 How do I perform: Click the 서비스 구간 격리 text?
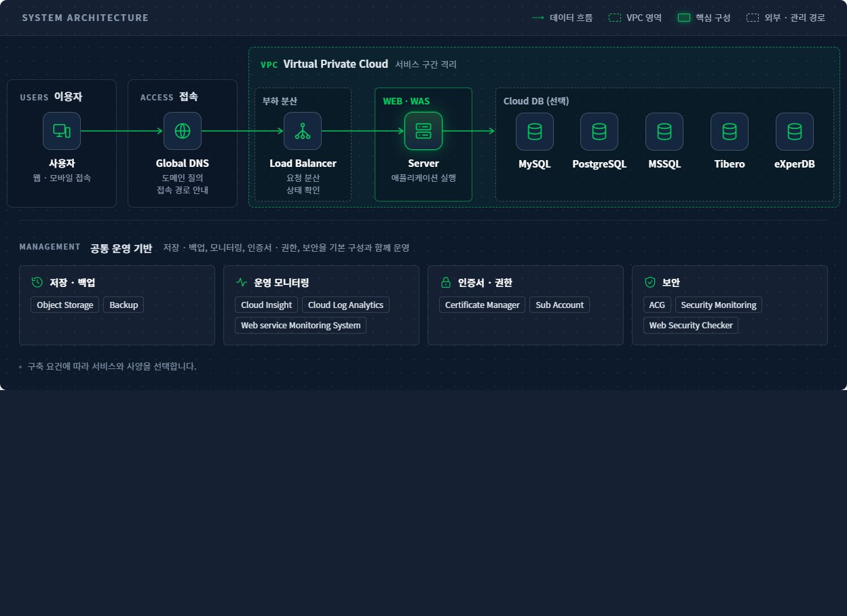426,64
